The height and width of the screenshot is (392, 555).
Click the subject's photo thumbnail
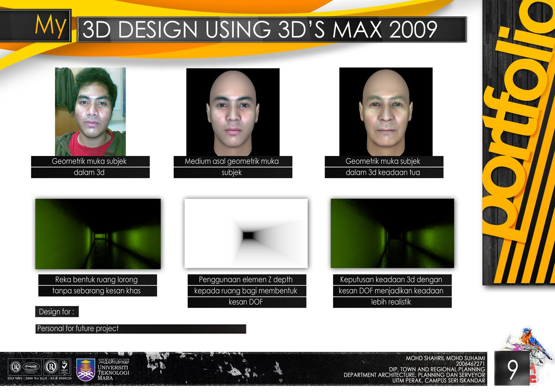click(91, 112)
